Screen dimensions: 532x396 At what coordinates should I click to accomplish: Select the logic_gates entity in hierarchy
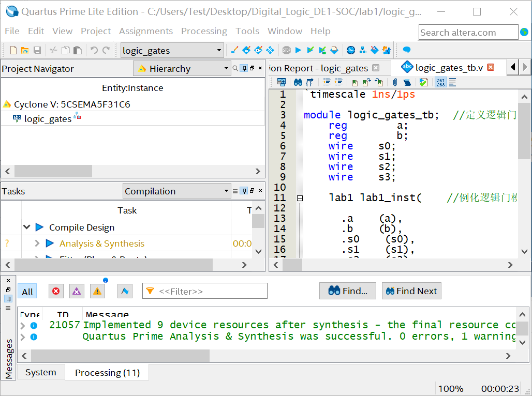48,119
